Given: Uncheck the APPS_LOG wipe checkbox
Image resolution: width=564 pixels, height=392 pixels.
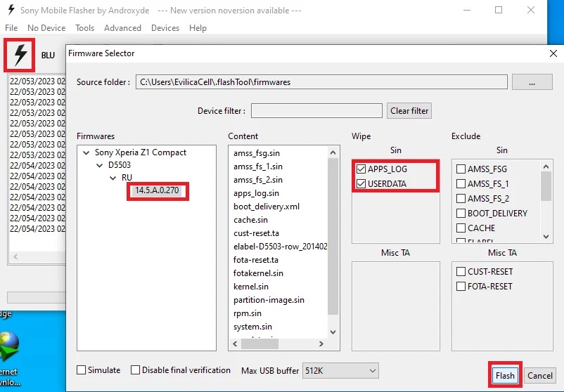Looking at the screenshot, I should click(361, 169).
